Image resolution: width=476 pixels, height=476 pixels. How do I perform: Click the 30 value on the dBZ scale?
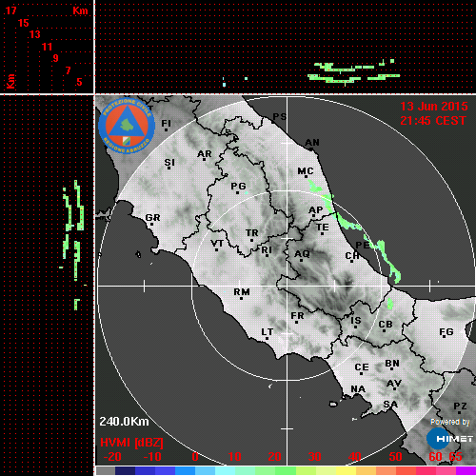click(x=314, y=457)
